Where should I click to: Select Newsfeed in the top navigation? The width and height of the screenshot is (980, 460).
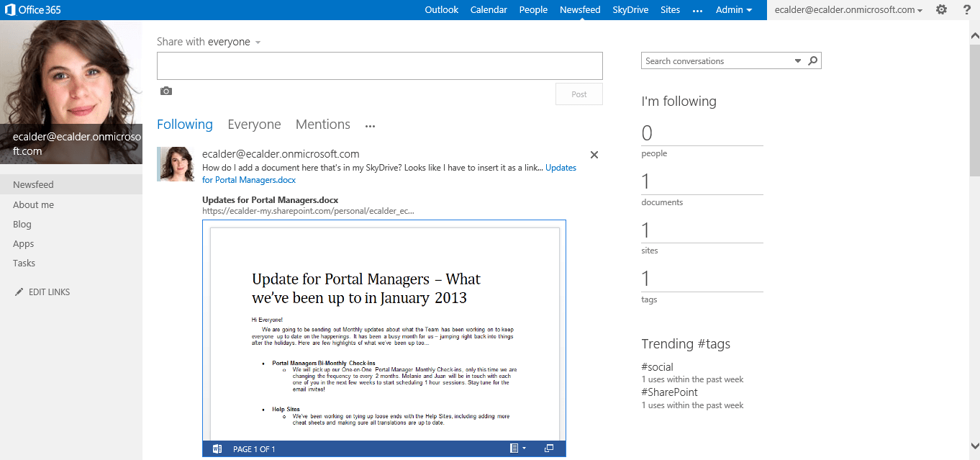click(580, 10)
